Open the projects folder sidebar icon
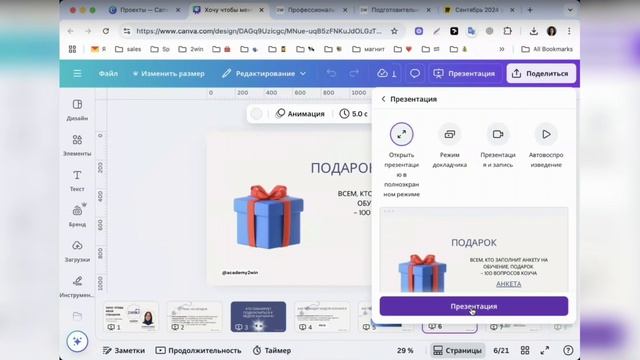 tap(77, 316)
